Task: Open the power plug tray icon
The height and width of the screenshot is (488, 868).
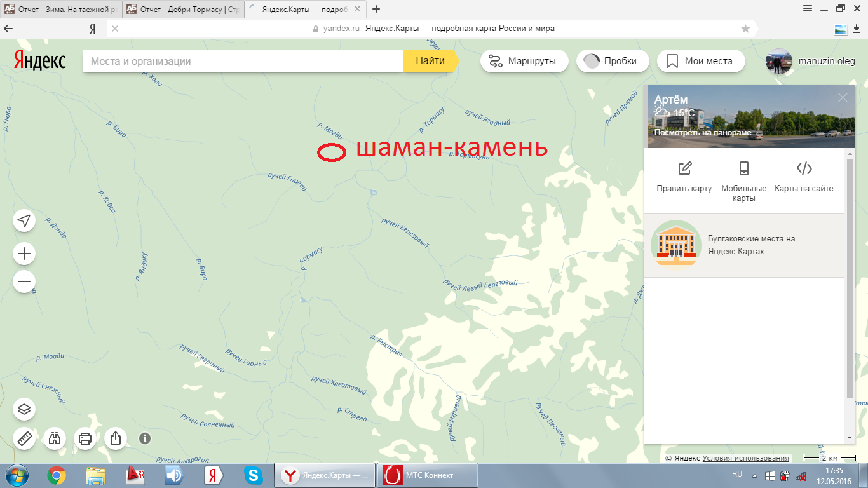Action: pyautogui.click(x=785, y=475)
